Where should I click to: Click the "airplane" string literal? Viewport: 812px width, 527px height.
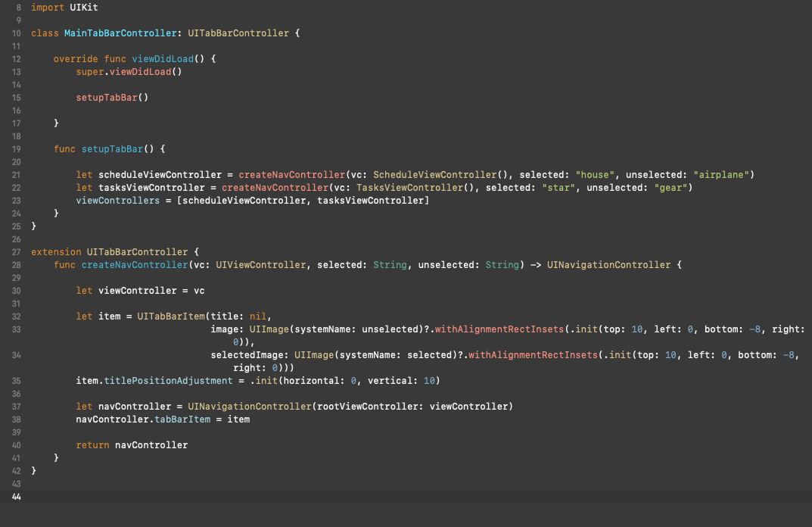721,175
